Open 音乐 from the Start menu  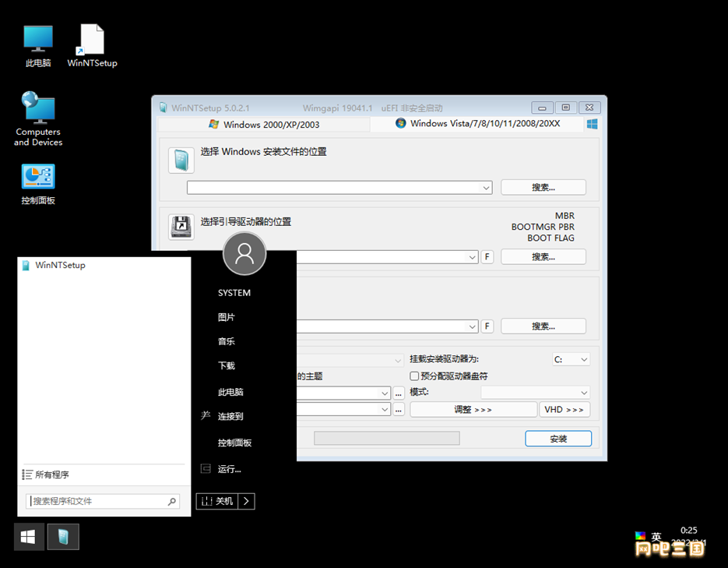227,341
